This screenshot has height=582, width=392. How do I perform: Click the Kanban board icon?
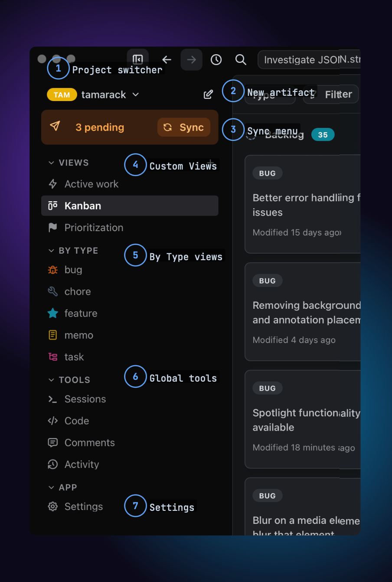[53, 206]
